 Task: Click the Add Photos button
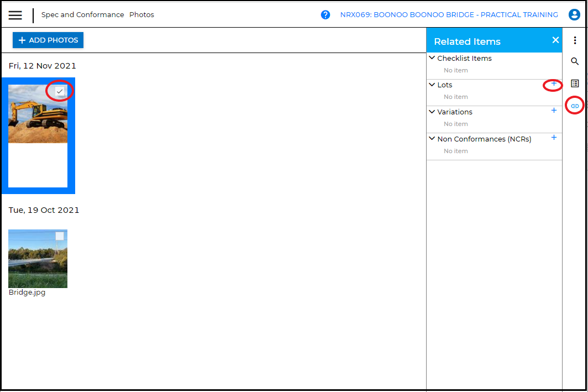[x=48, y=40]
